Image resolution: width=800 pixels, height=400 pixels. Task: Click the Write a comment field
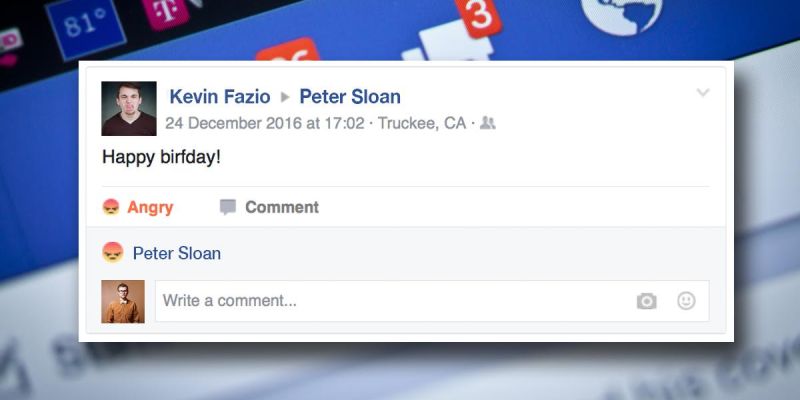432,301
